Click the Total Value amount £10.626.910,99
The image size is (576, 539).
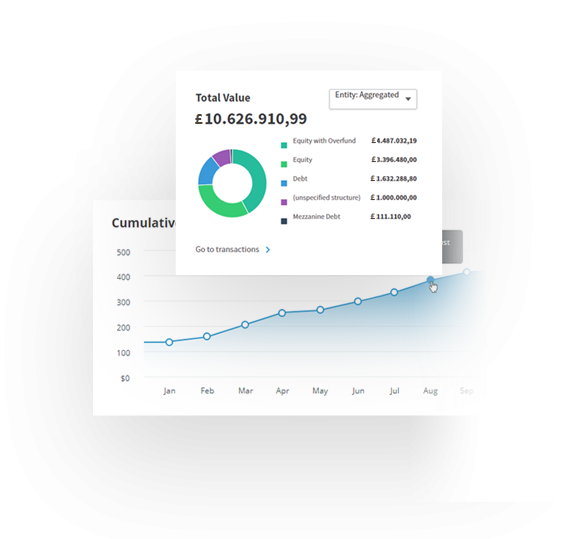[x=251, y=119]
